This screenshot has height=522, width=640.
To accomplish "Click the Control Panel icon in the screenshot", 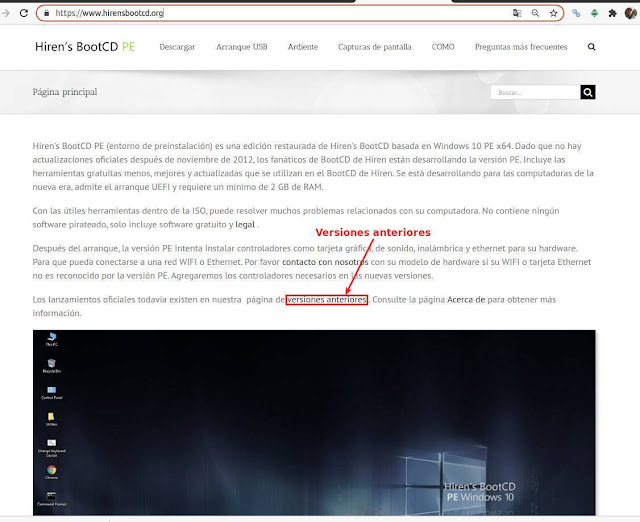I will point(51,393).
